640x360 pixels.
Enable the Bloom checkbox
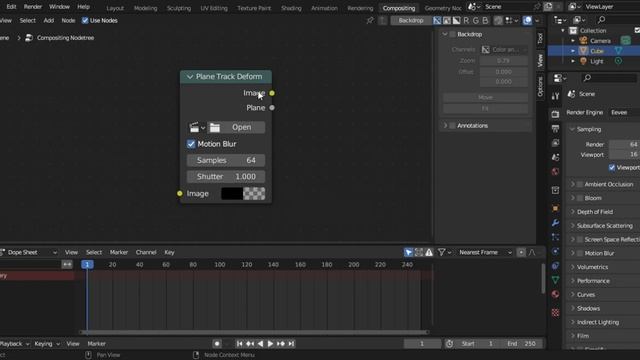coord(580,198)
